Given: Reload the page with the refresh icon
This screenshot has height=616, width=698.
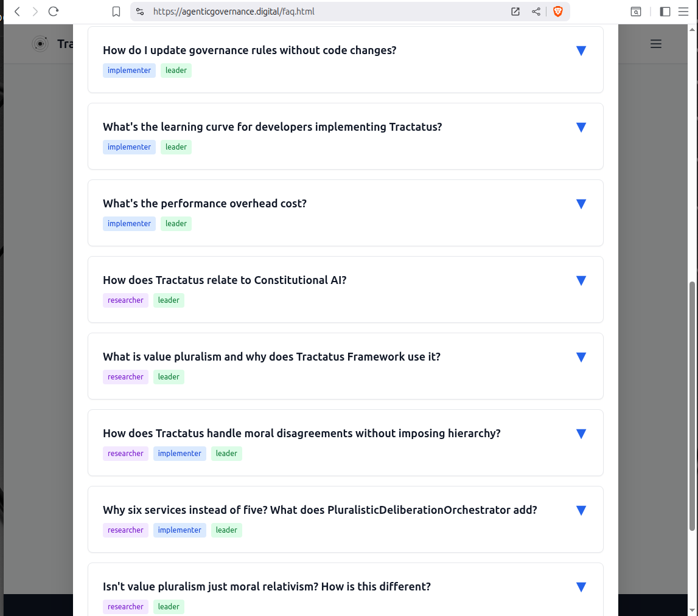Looking at the screenshot, I should coord(54,12).
